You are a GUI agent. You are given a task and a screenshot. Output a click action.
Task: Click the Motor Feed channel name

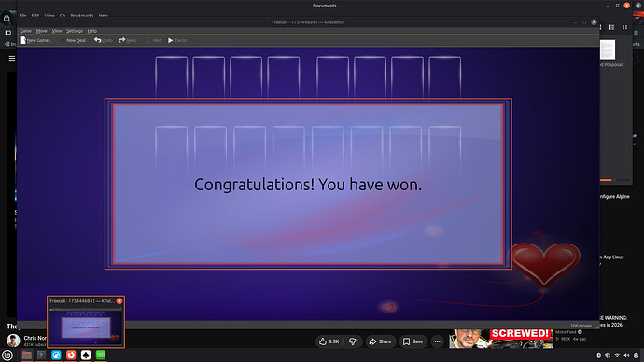tap(566, 332)
